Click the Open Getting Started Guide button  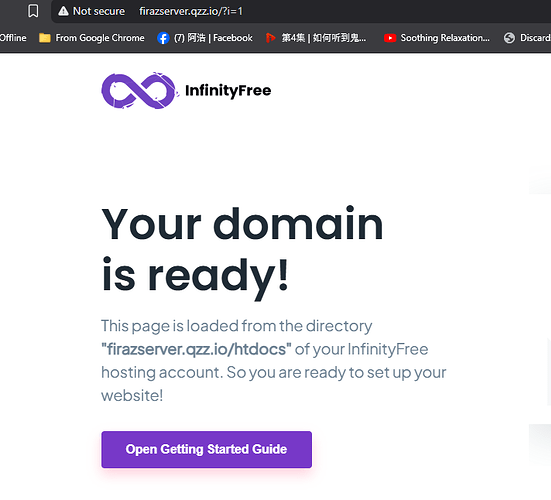coord(207,449)
